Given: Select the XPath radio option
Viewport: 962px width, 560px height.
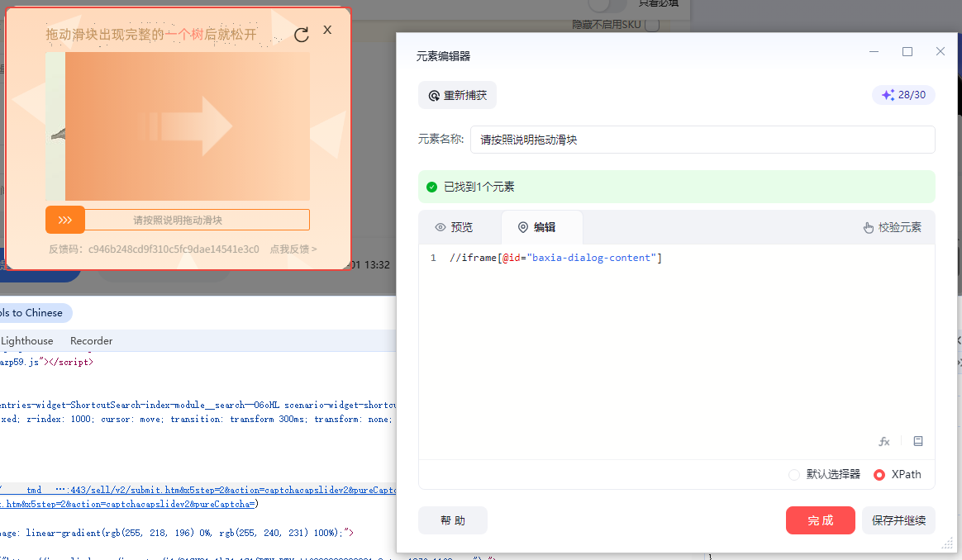Looking at the screenshot, I should tap(898, 474).
